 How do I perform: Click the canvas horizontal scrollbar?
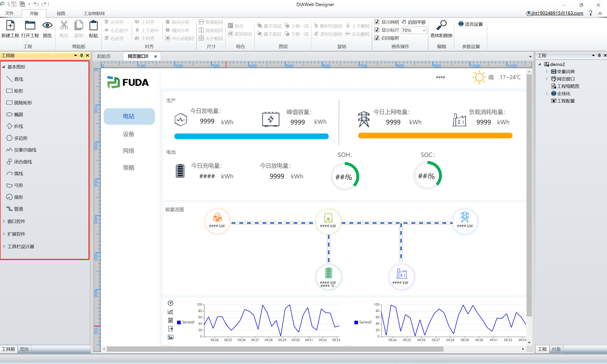coord(275,349)
